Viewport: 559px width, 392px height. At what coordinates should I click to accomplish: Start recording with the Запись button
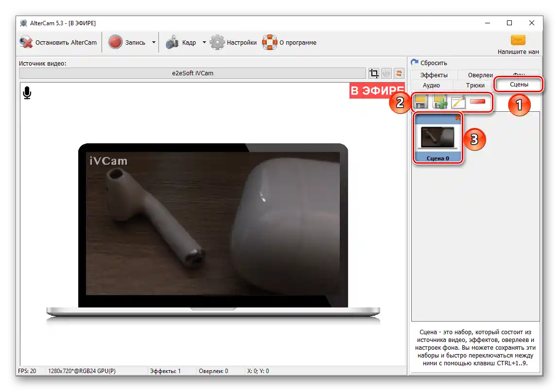coord(127,42)
